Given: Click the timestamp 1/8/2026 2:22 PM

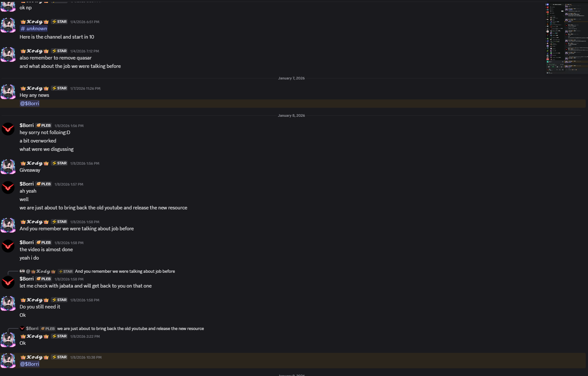Looking at the screenshot, I should click(85, 337).
